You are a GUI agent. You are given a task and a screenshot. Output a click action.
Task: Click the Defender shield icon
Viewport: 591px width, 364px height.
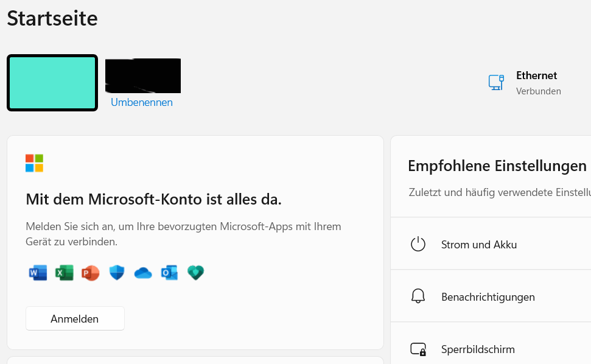117,273
